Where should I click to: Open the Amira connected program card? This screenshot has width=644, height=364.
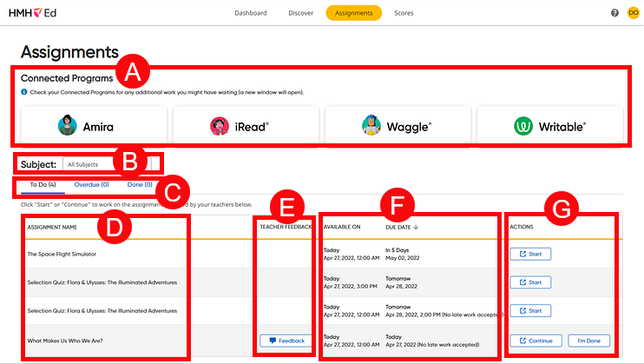coord(94,126)
